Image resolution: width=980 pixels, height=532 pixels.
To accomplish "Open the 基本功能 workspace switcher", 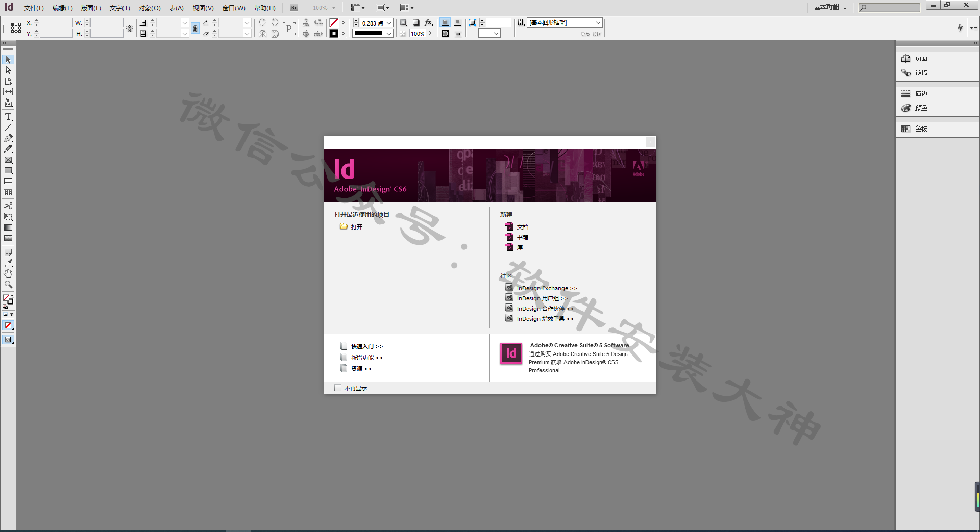I will click(830, 7).
